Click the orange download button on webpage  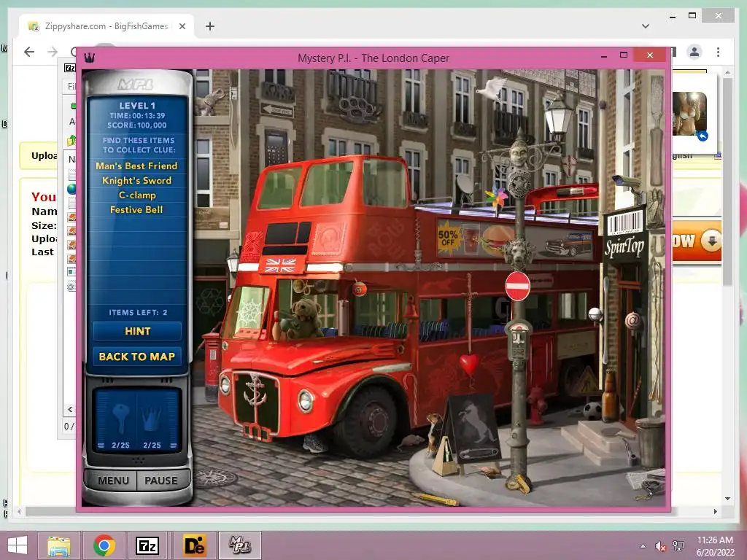(x=697, y=241)
